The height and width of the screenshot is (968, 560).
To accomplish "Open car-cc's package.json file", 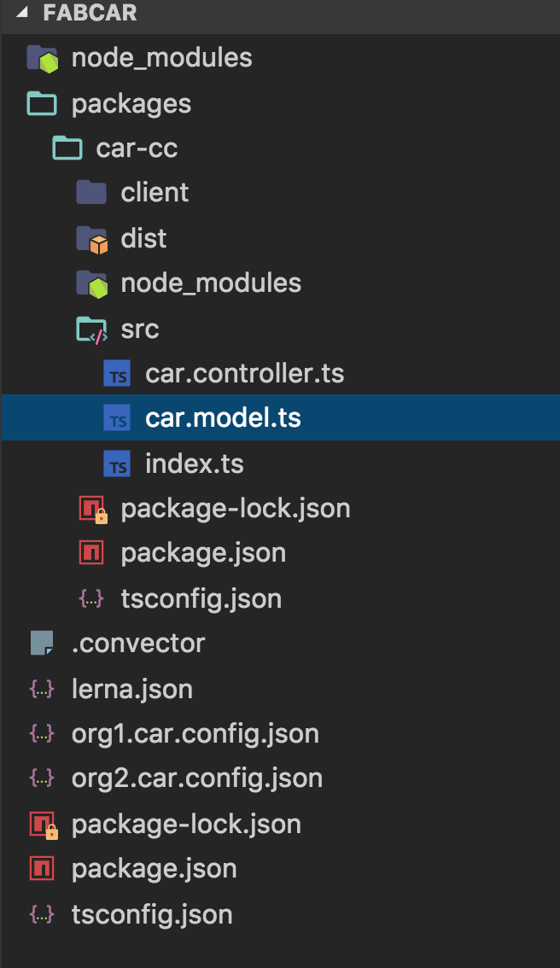I will point(203,553).
